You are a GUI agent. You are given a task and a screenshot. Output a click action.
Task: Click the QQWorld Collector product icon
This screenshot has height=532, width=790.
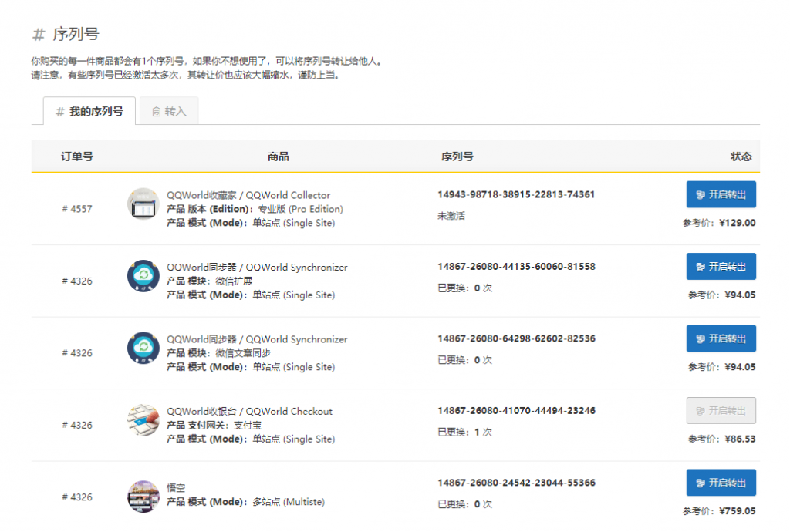143,204
